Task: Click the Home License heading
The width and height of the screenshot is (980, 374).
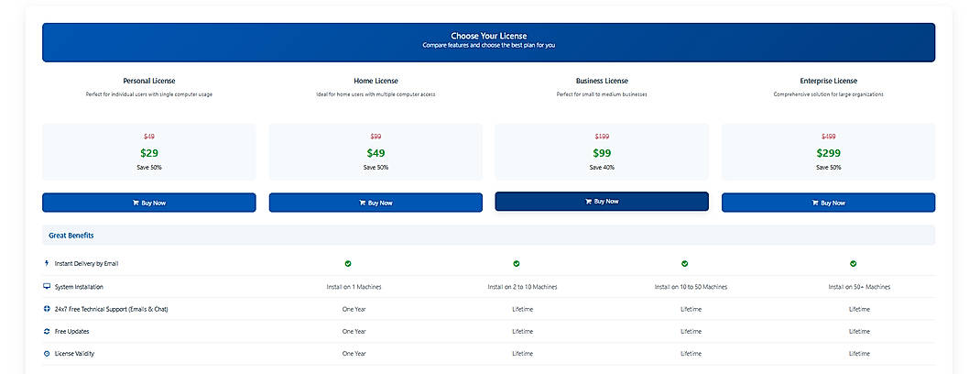Action: 376,81
